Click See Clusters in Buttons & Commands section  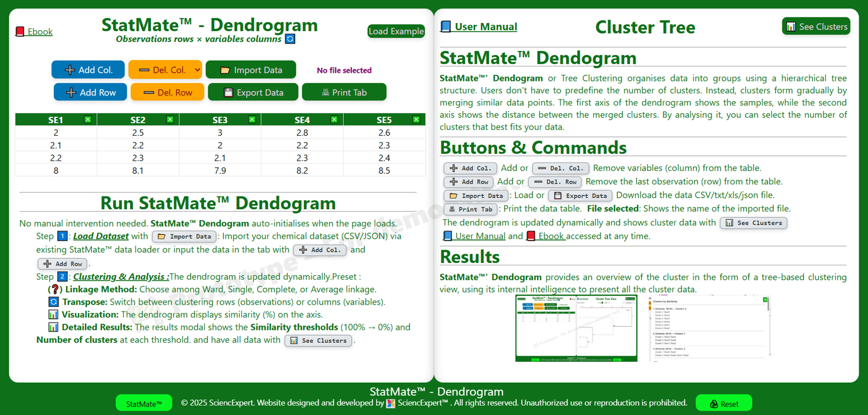pyautogui.click(x=753, y=223)
